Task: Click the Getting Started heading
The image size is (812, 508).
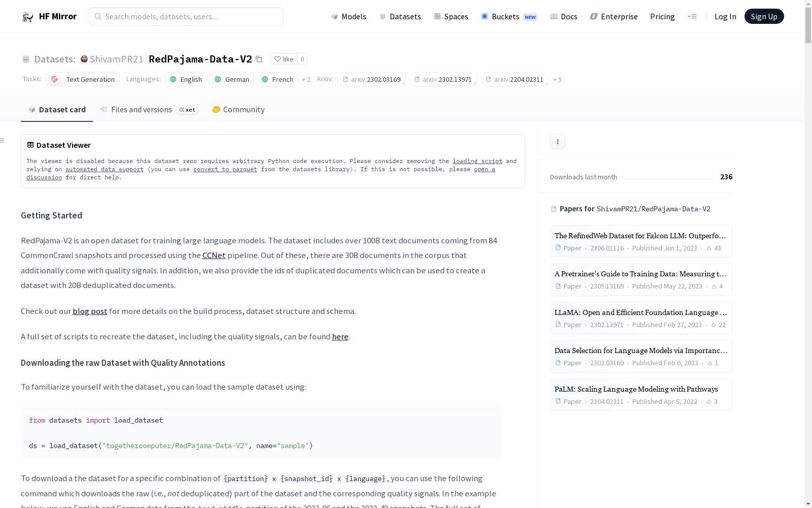Action: [51, 215]
